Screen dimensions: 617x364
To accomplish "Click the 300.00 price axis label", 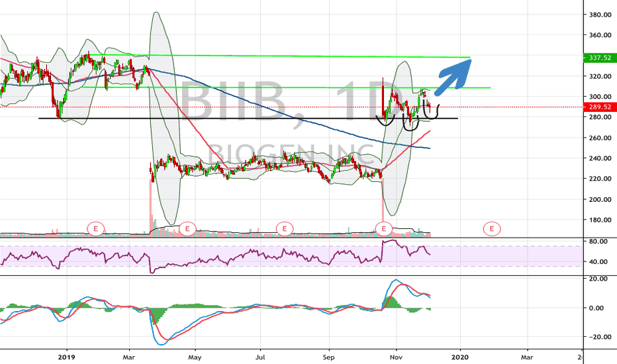I will [x=600, y=97].
